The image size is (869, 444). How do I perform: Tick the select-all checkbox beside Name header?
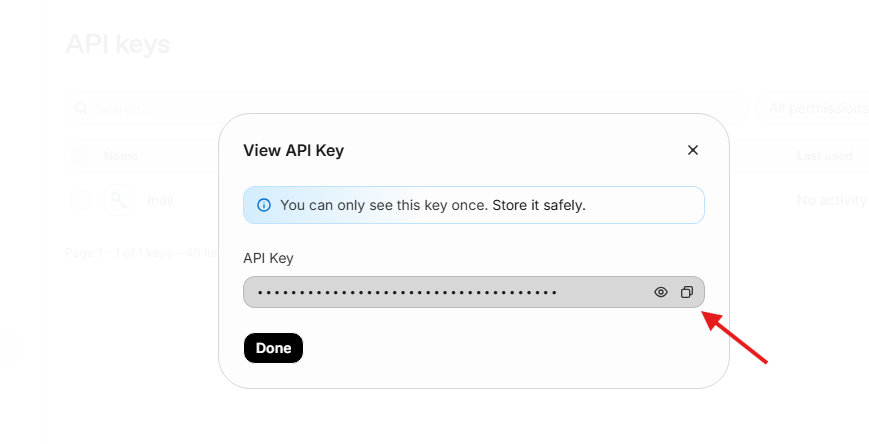(x=81, y=156)
